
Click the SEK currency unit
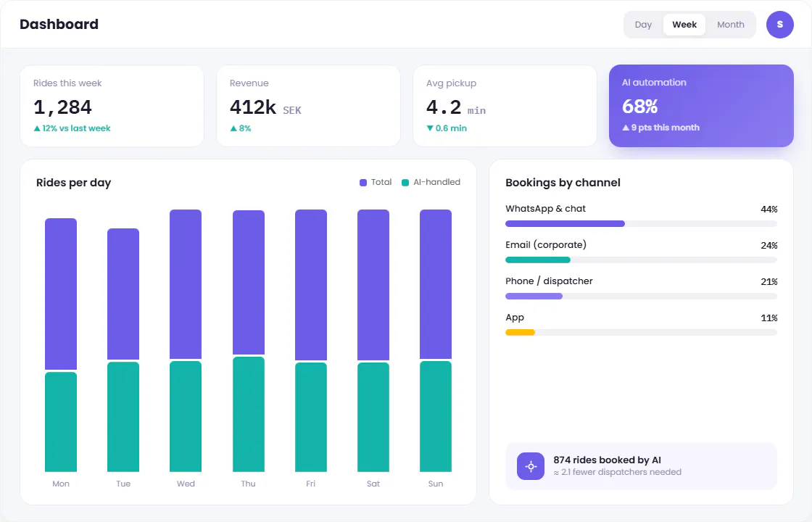(x=292, y=110)
